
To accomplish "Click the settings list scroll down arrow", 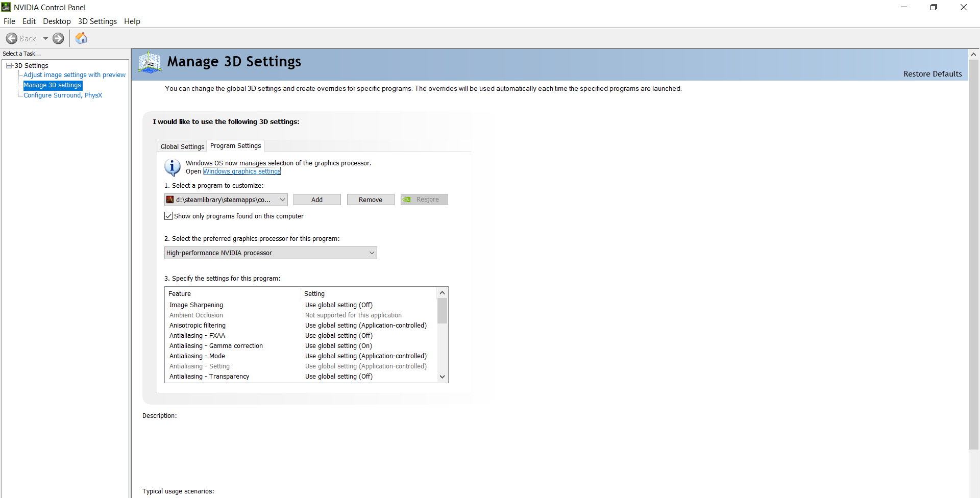I will tap(442, 377).
